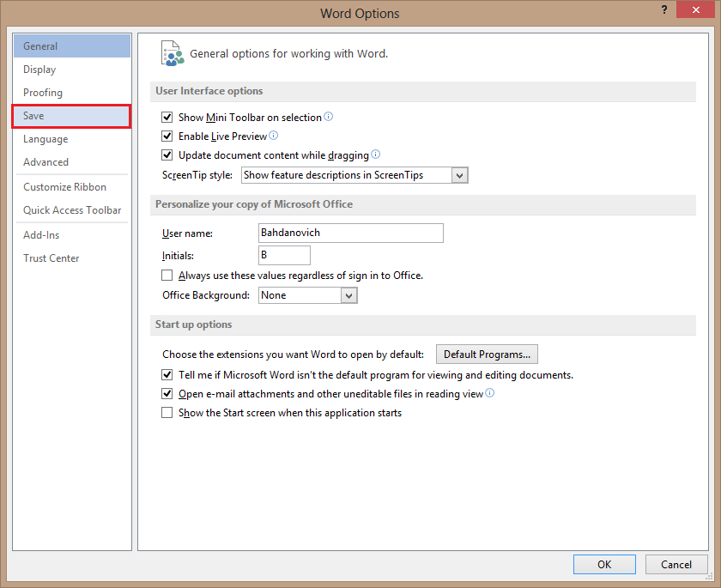Screen dimensions: 721x588
Task: Open the Proofing category
Action: [x=72, y=93]
